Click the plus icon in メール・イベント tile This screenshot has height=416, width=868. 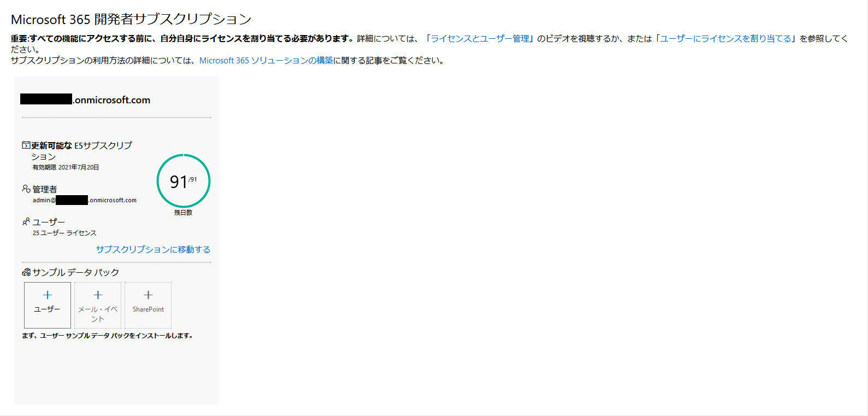pyautogui.click(x=98, y=295)
